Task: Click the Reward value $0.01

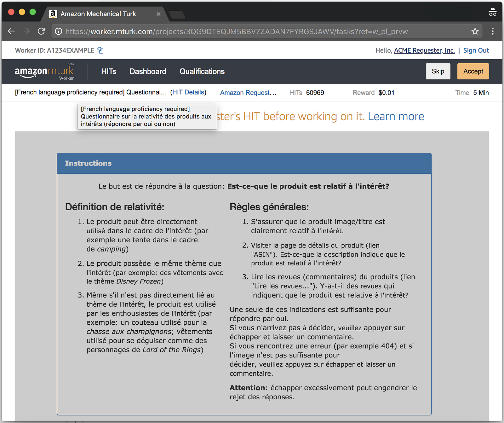Action: click(x=387, y=93)
